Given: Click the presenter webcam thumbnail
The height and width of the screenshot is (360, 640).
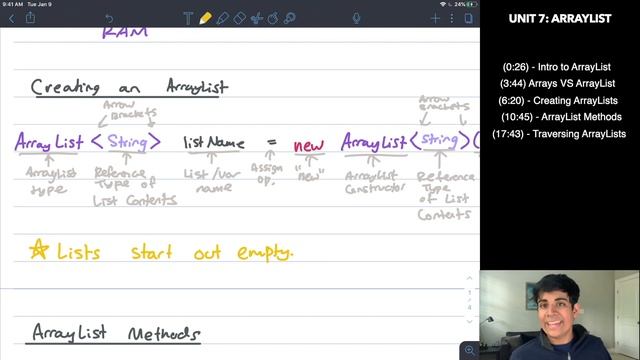Looking at the screenshot, I should click(x=560, y=315).
